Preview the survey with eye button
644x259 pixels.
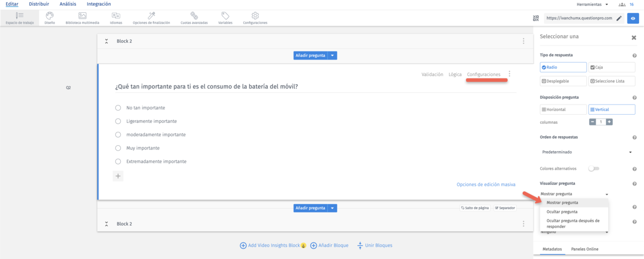(633, 18)
